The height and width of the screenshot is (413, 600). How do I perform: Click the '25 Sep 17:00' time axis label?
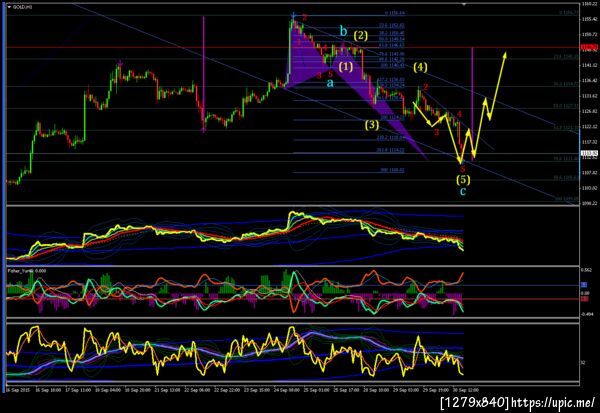(346, 390)
